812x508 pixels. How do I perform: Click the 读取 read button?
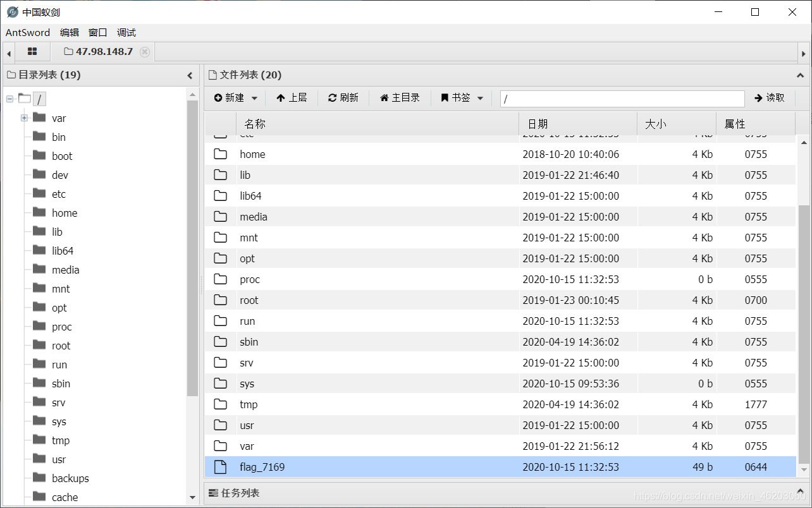(x=770, y=98)
